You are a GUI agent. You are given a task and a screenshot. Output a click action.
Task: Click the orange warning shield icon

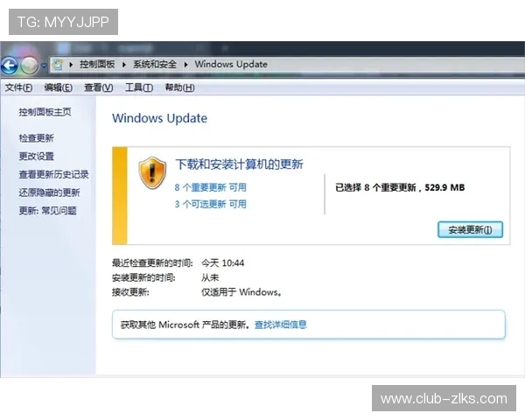click(152, 173)
